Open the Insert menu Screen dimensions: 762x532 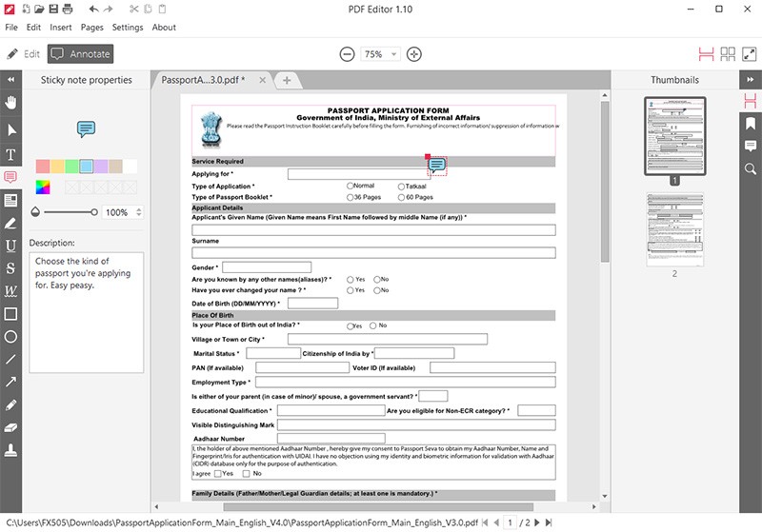coord(61,28)
